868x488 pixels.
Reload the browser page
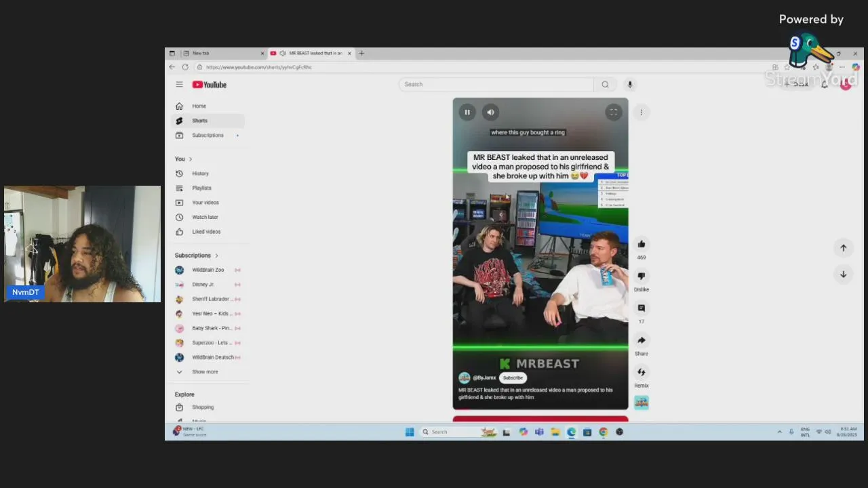point(185,67)
